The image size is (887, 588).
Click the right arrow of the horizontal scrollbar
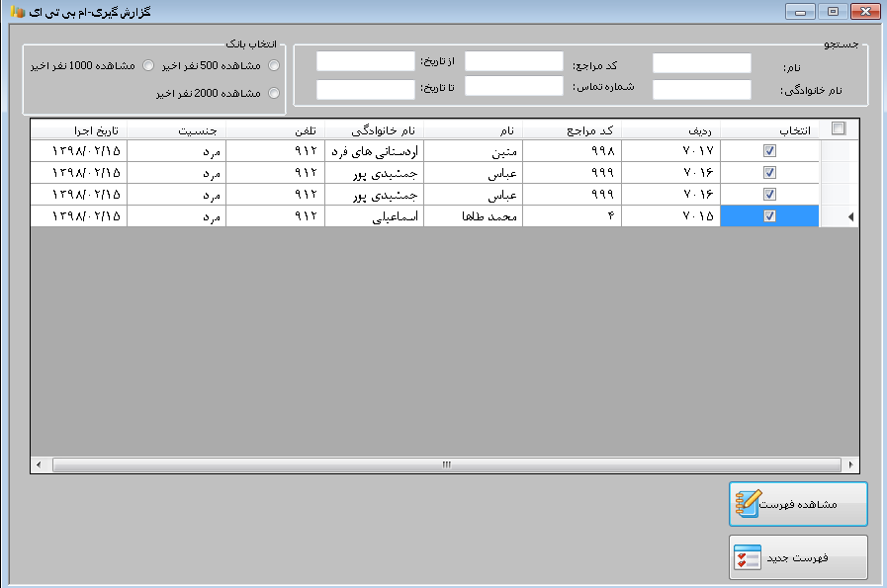(x=851, y=464)
